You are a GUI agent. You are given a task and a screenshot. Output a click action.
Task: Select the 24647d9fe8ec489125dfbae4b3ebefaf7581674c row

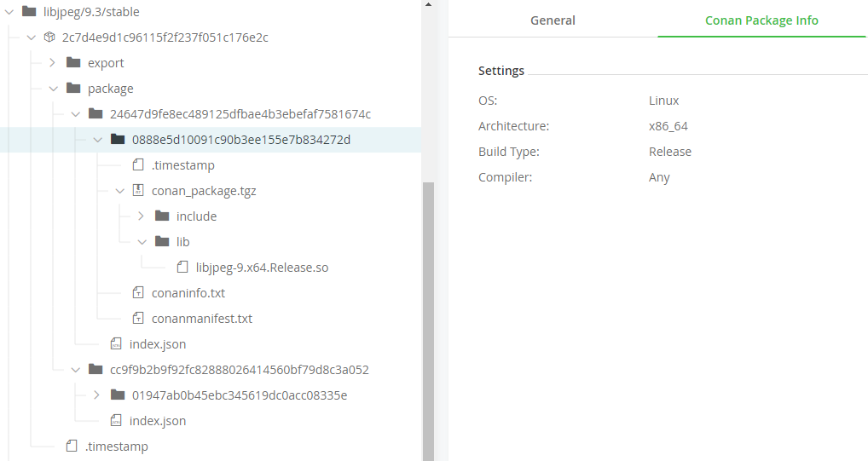point(240,114)
